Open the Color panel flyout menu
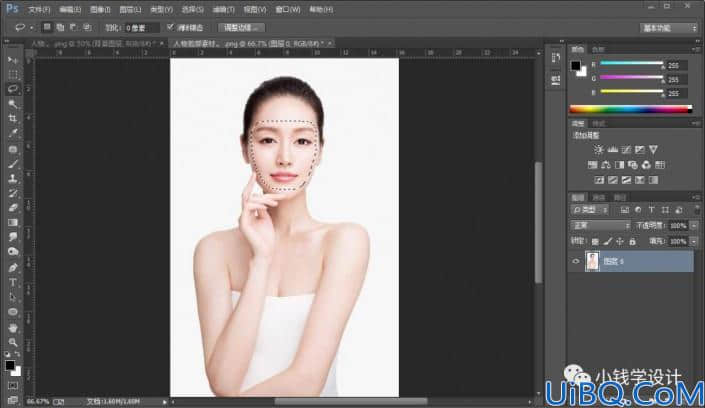This screenshot has height=408, width=705. pyautogui.click(x=696, y=49)
